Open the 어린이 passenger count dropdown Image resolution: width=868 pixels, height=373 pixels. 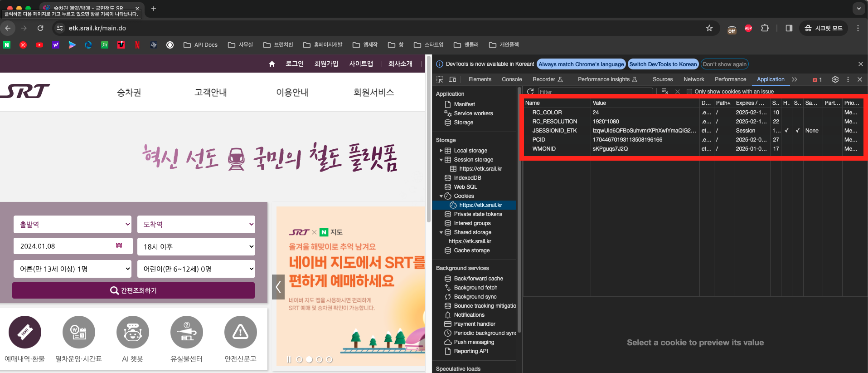[x=196, y=269]
